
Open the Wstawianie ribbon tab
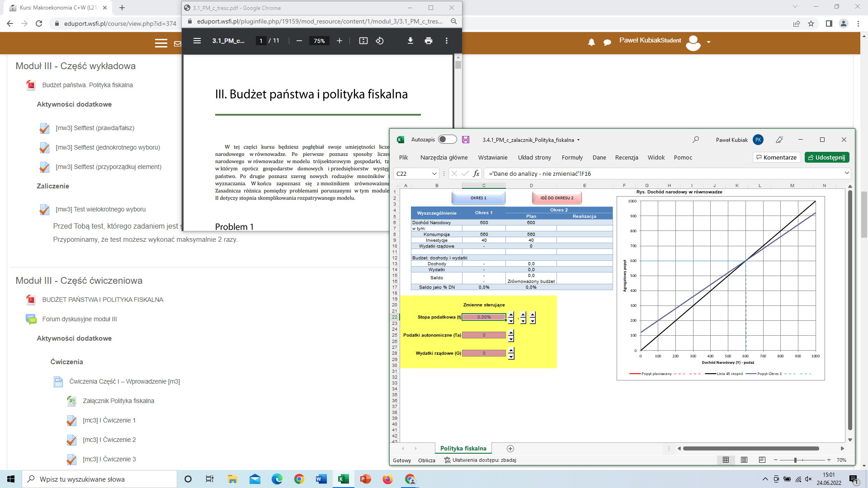point(493,157)
